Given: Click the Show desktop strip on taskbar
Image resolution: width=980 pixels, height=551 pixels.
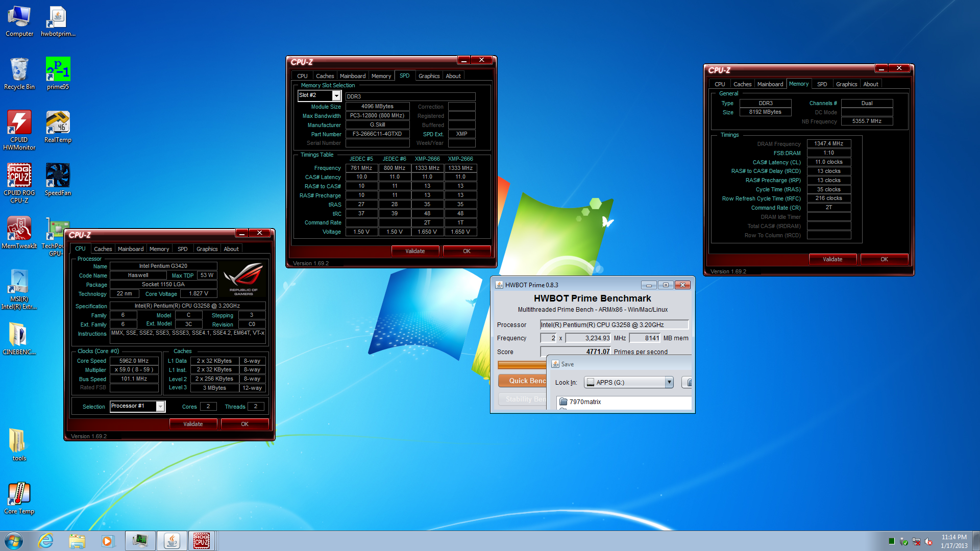Looking at the screenshot, I should point(976,541).
